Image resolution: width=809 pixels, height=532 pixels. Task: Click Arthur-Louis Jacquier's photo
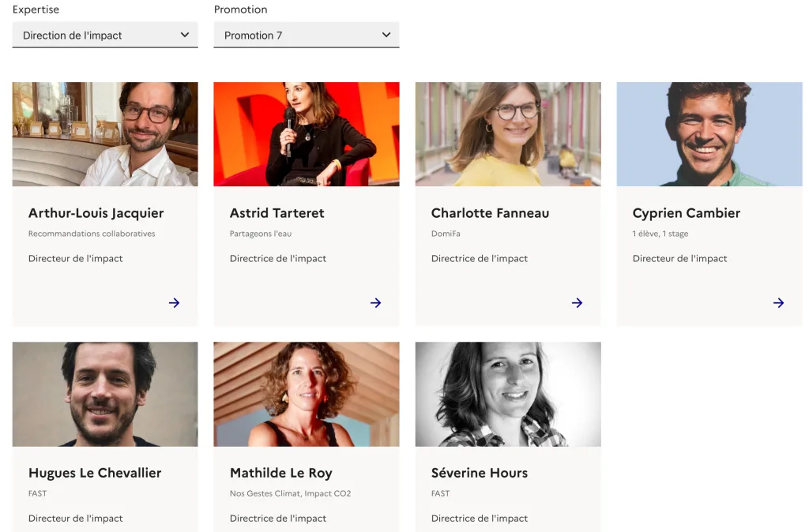pyautogui.click(x=105, y=134)
